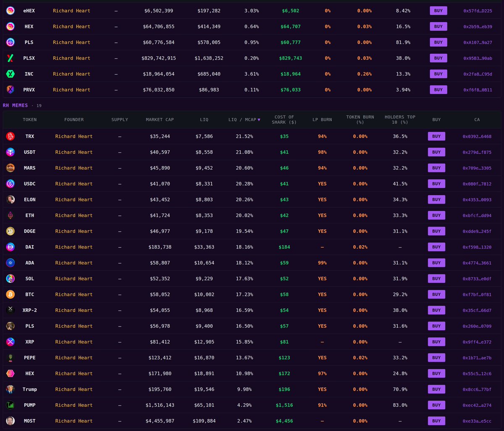This screenshot has width=504, height=431.
Task: Click the PLSX token logo icon
Action: (x=10, y=58)
